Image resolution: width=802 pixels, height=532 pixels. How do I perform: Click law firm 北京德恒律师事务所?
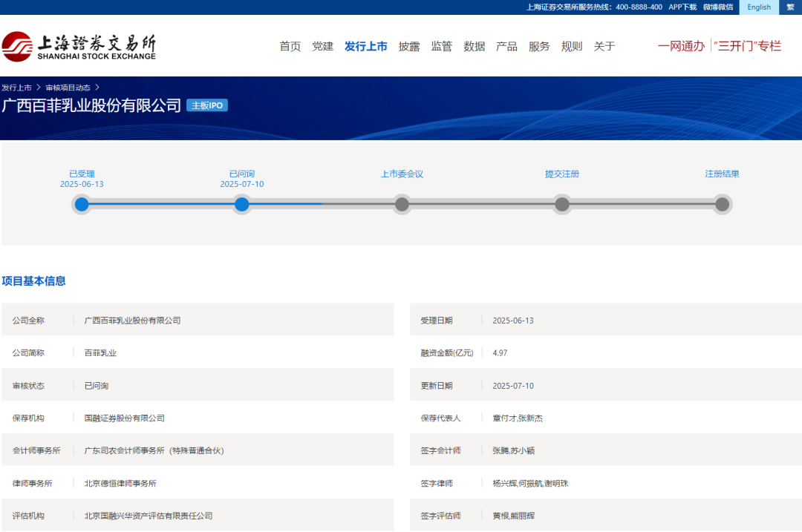(120, 484)
